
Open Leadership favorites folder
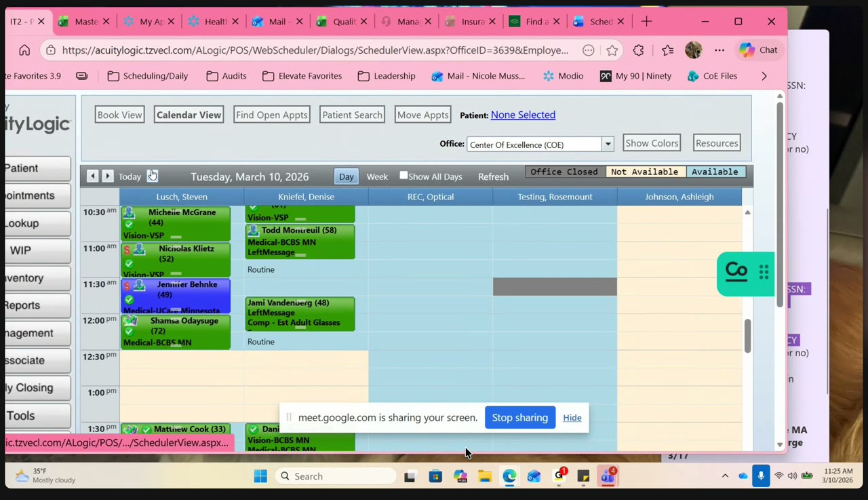pyautogui.click(x=387, y=76)
